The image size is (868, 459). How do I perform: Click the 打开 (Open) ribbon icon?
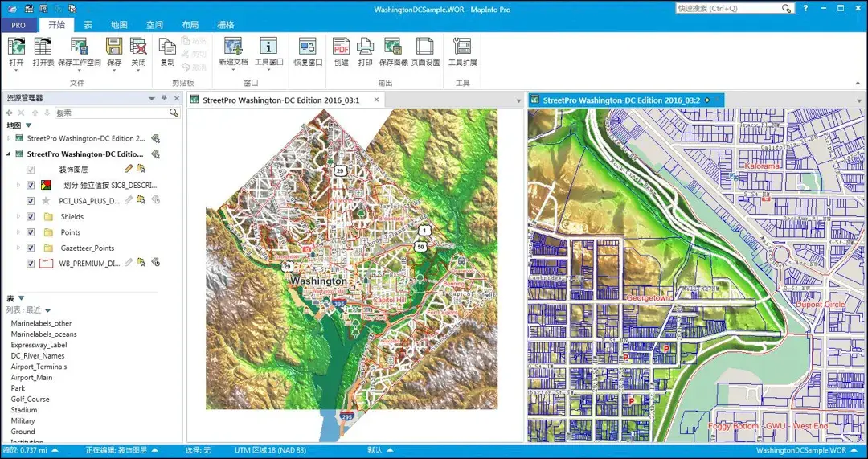click(17, 47)
